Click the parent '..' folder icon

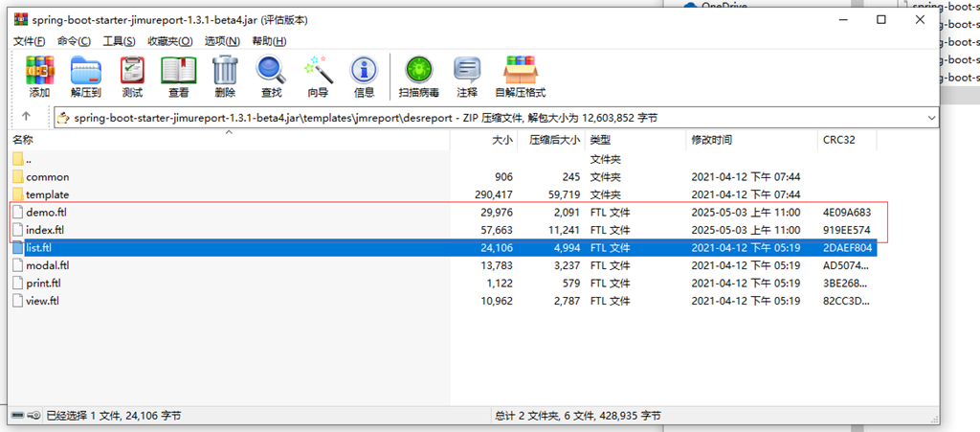pos(18,159)
